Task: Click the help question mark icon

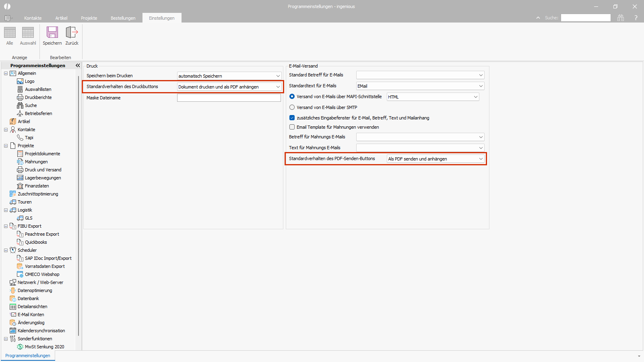Action: (x=636, y=18)
